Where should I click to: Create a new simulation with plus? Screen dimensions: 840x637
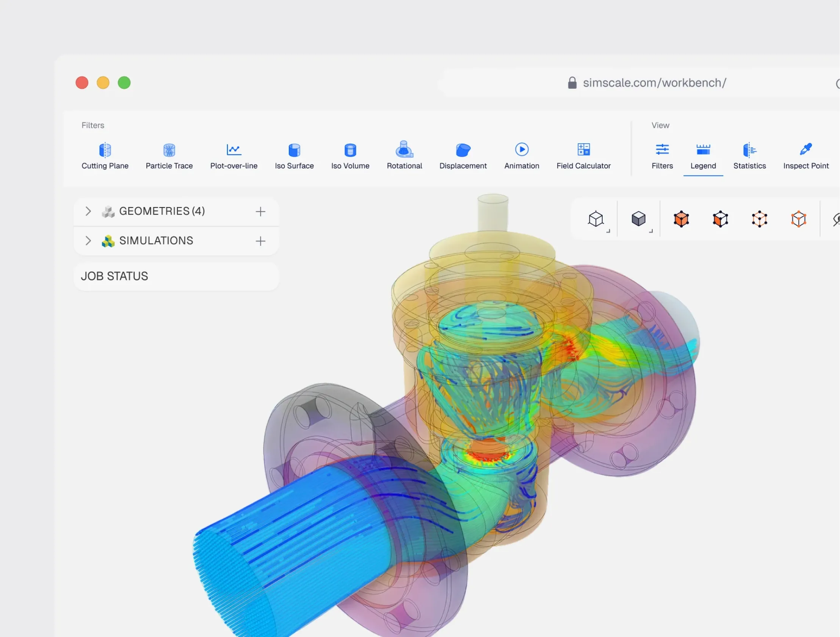click(x=260, y=241)
